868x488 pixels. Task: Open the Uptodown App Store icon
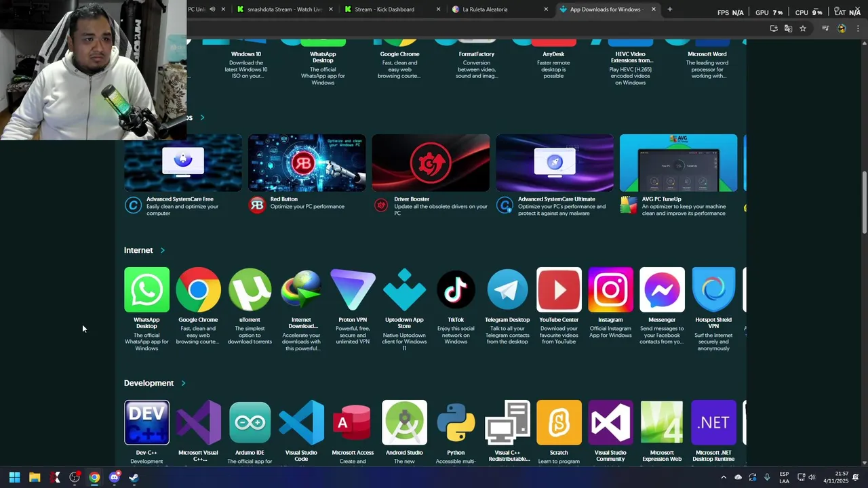click(404, 289)
